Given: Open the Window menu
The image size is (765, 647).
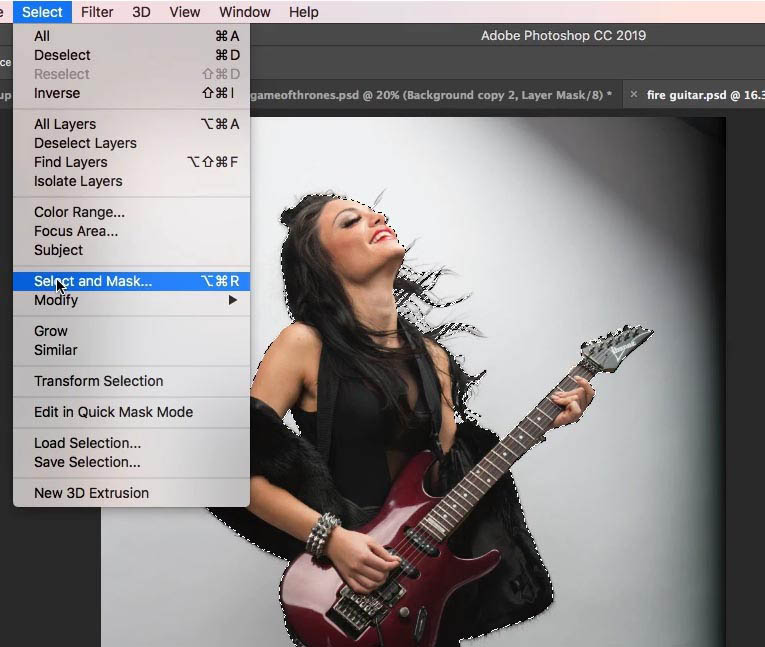Looking at the screenshot, I should (x=244, y=12).
